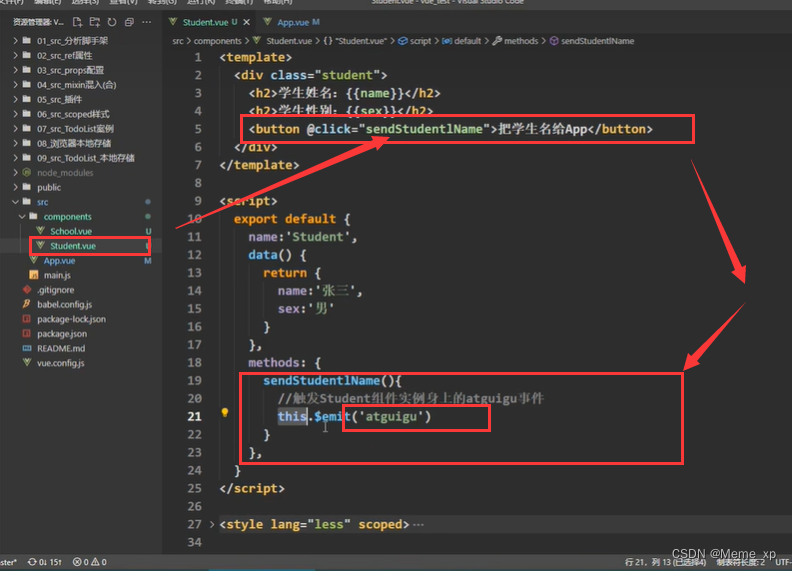The image size is (792, 571).
Task: Open the .gitignore file
Action: (56, 290)
